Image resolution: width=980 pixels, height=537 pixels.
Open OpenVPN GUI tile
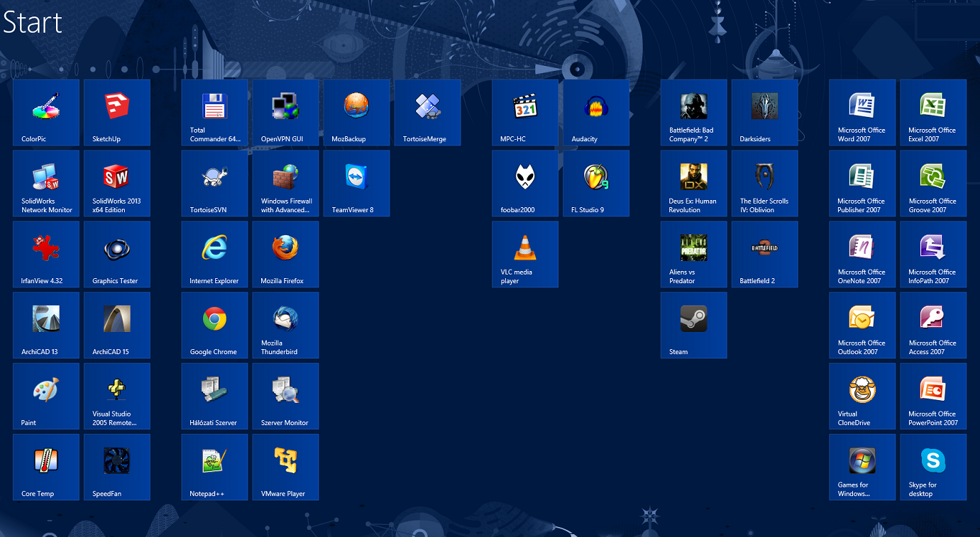(286, 113)
